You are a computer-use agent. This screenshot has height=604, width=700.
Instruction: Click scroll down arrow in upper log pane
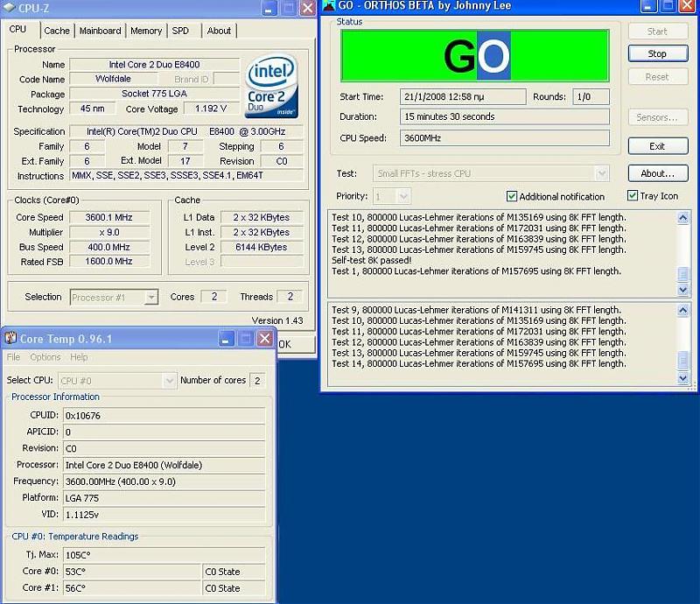(x=683, y=290)
